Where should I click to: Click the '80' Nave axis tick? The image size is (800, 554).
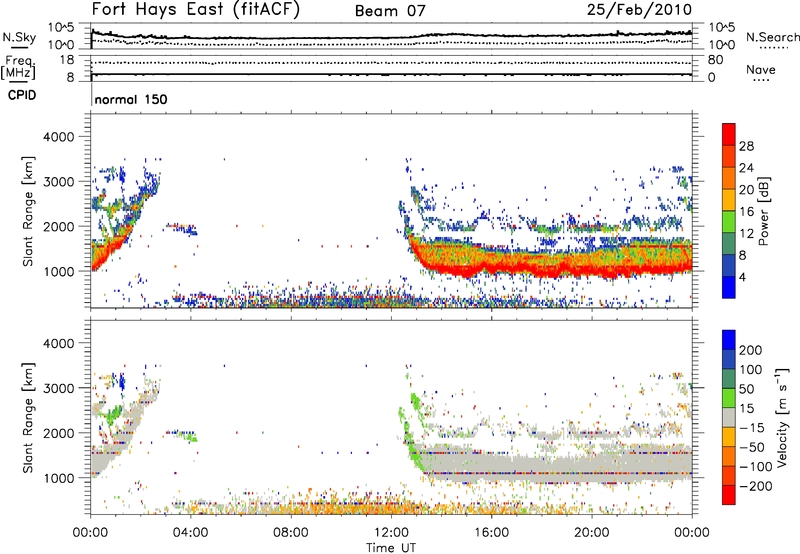click(x=716, y=60)
